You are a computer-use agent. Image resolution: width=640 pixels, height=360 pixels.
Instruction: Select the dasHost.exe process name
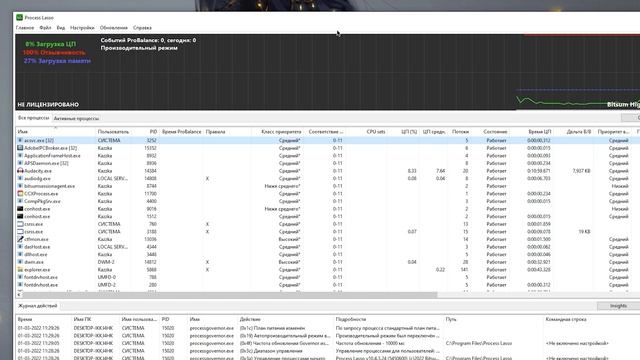(37, 247)
